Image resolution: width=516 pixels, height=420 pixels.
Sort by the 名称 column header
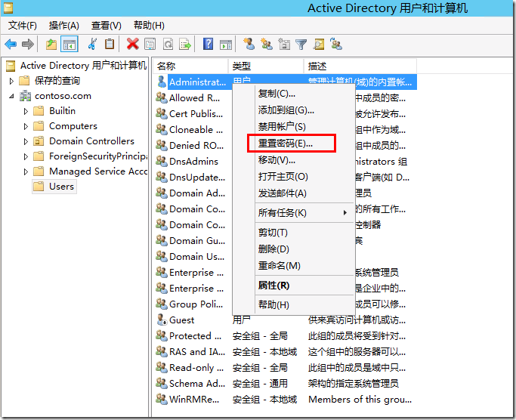point(190,66)
